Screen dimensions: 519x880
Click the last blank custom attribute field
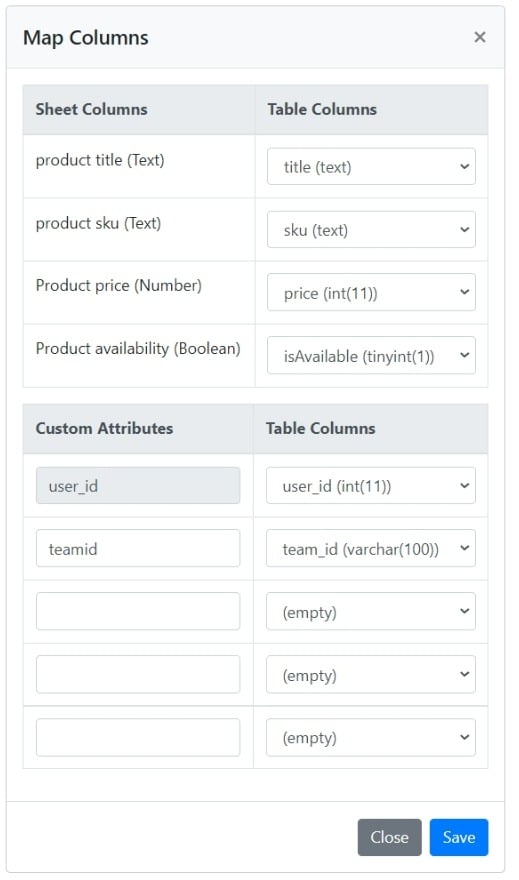coord(138,737)
